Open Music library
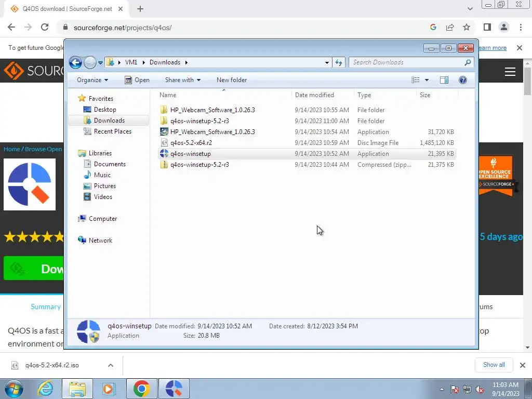 [x=102, y=175]
